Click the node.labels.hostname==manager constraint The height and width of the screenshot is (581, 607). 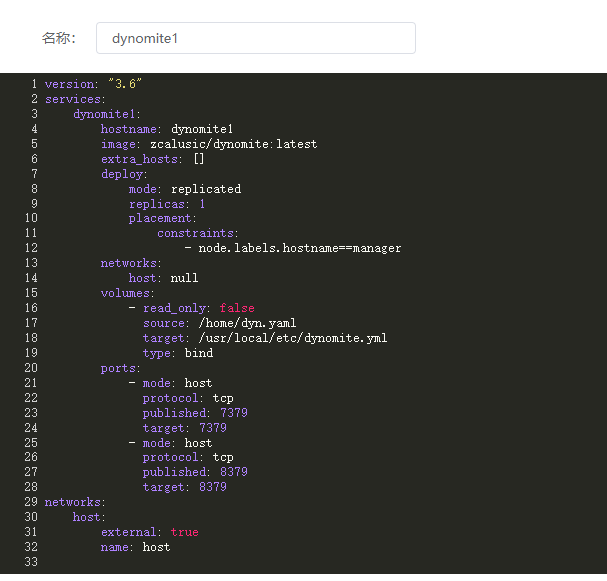(x=299, y=248)
